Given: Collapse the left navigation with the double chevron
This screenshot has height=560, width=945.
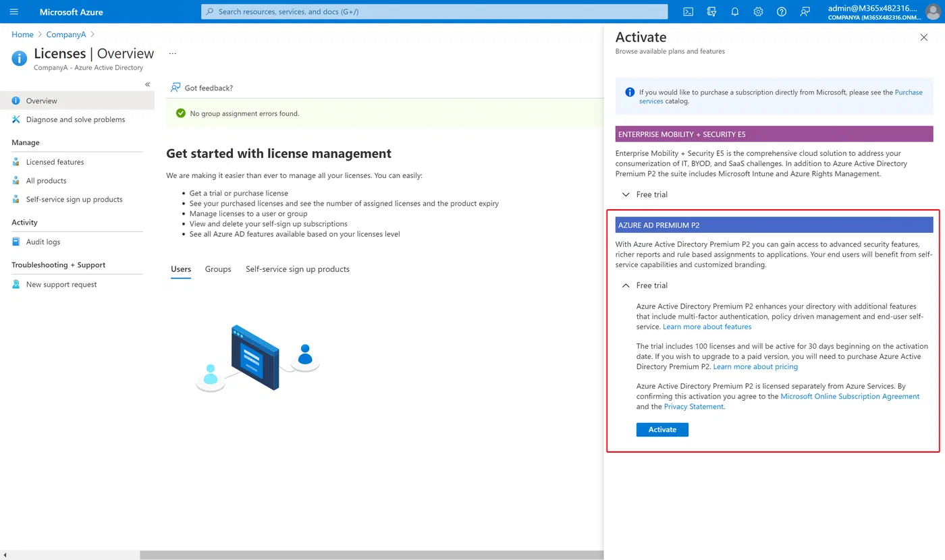Looking at the screenshot, I should point(148,84).
